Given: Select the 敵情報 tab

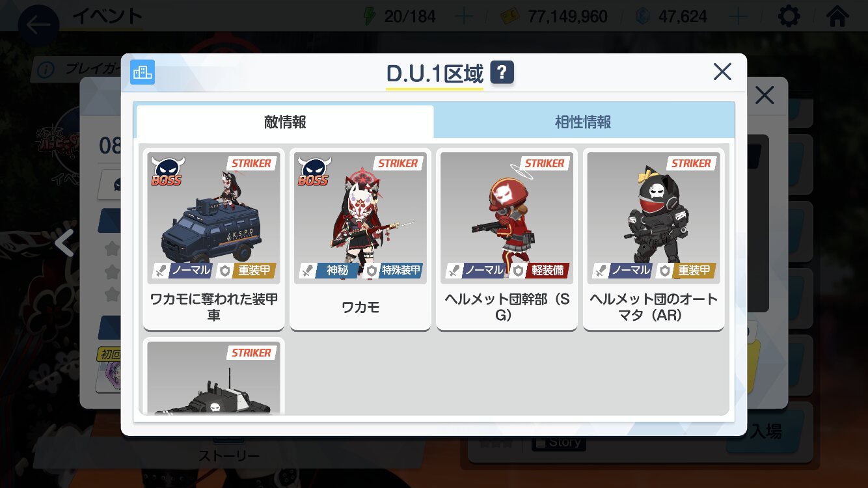Looking at the screenshot, I should (285, 122).
